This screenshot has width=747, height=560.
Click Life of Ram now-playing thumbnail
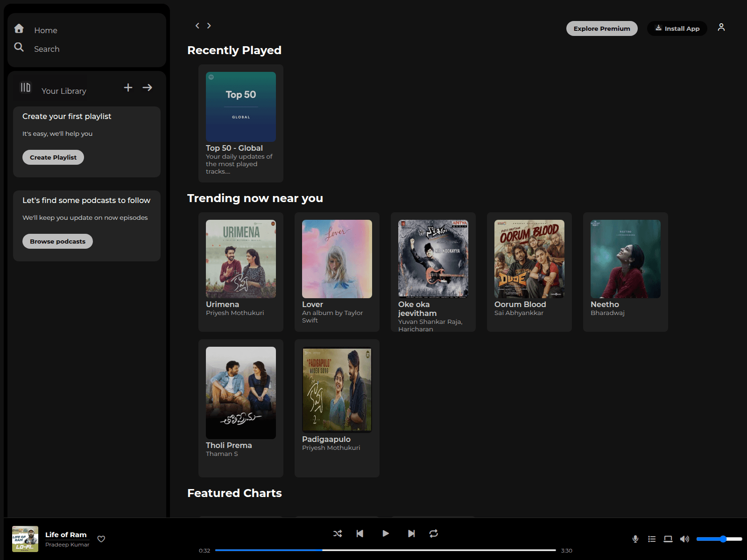25,539
